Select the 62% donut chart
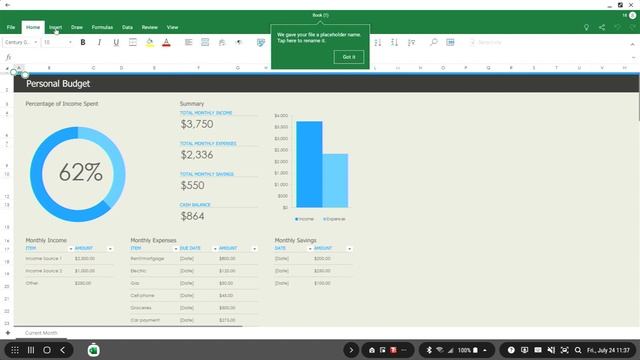The image size is (640, 360). (78, 174)
